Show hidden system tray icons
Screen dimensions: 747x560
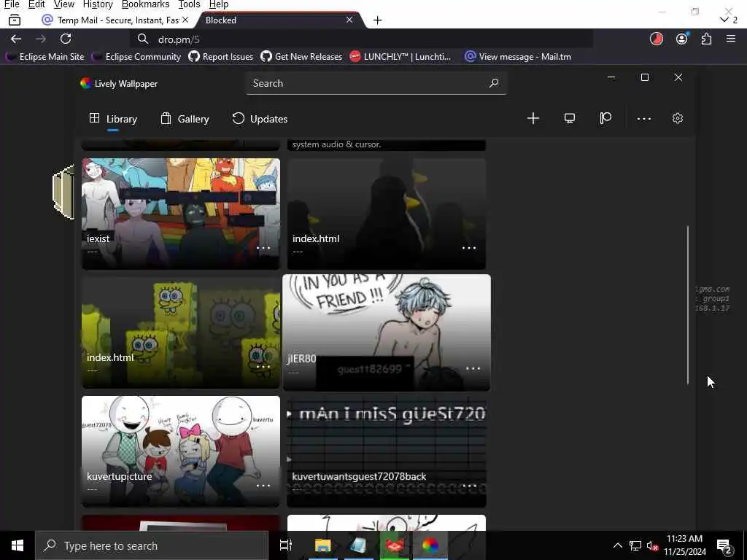(617, 545)
